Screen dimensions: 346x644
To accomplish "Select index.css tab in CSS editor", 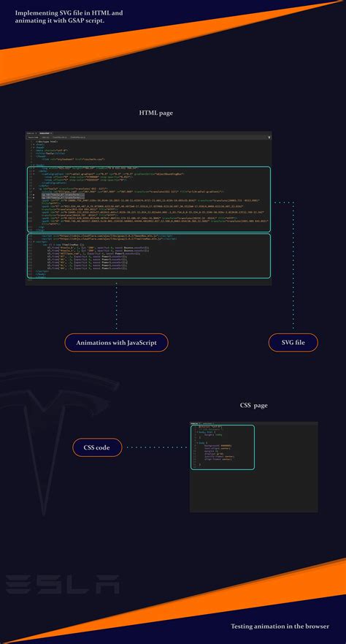I will [194, 423].
